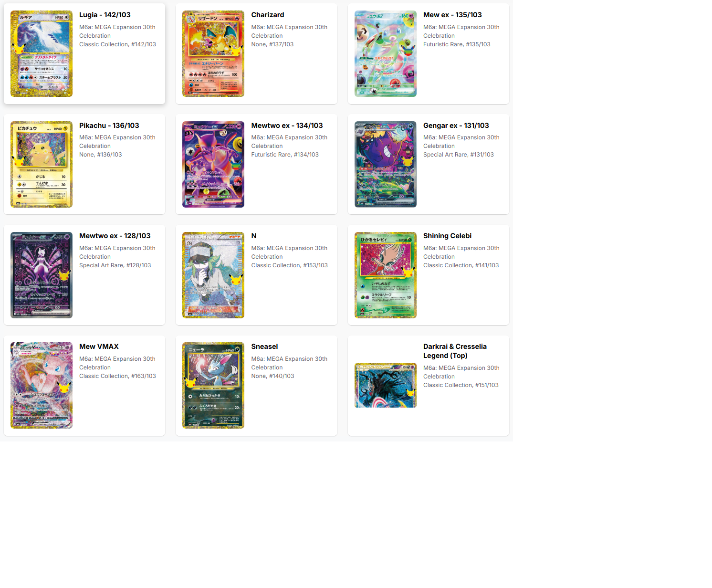This screenshot has height=588, width=712.
Task: Click the "Lugia - 142/103" title
Action: point(105,15)
